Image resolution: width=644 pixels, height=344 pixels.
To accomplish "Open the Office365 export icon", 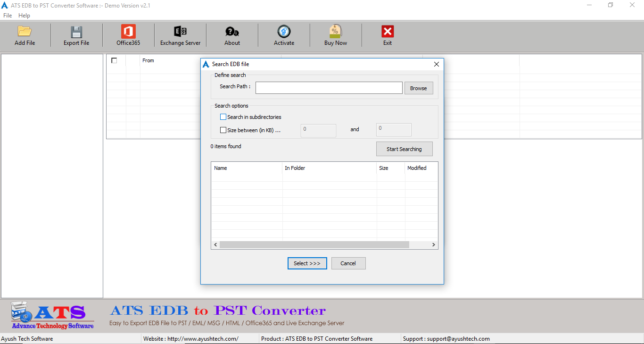I will (128, 32).
